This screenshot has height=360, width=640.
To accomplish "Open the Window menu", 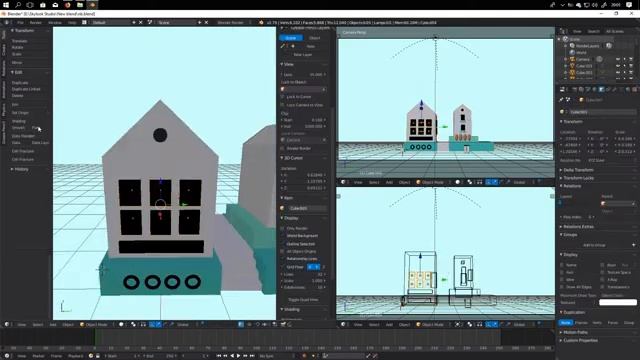I will [55, 22].
